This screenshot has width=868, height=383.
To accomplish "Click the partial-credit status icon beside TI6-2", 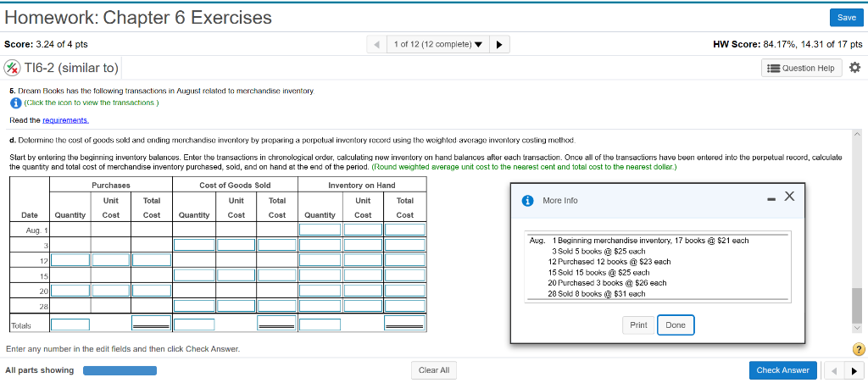I will click(12, 68).
